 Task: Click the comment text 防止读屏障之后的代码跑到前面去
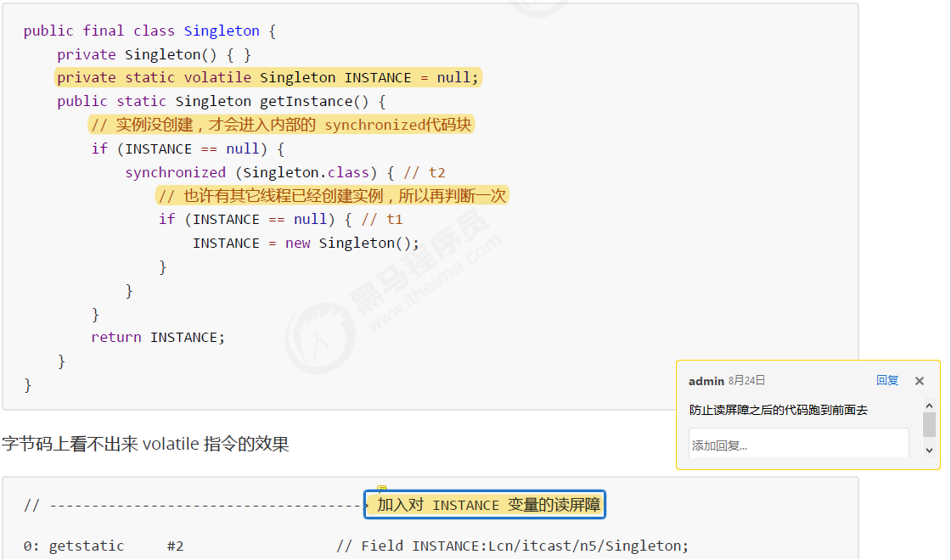[778, 411]
